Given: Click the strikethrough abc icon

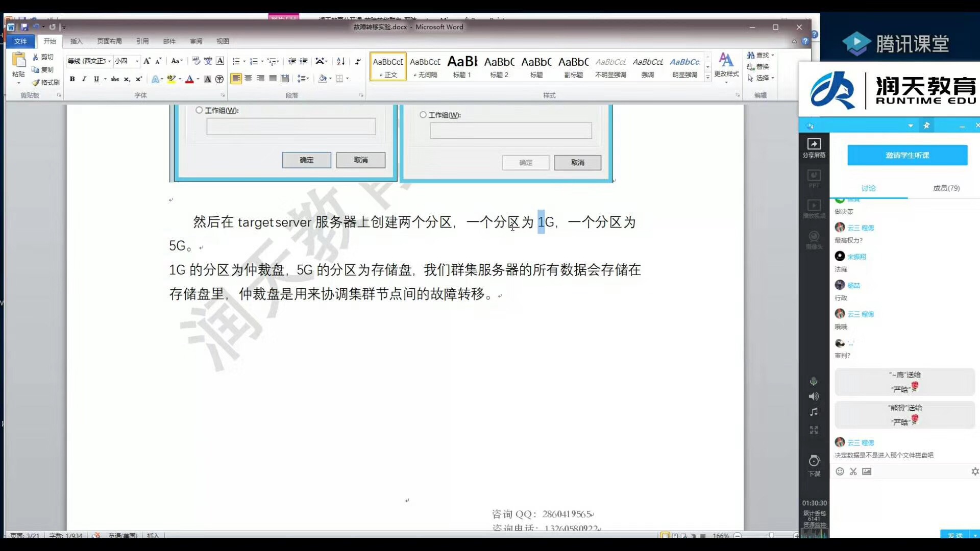Looking at the screenshot, I should (x=115, y=79).
